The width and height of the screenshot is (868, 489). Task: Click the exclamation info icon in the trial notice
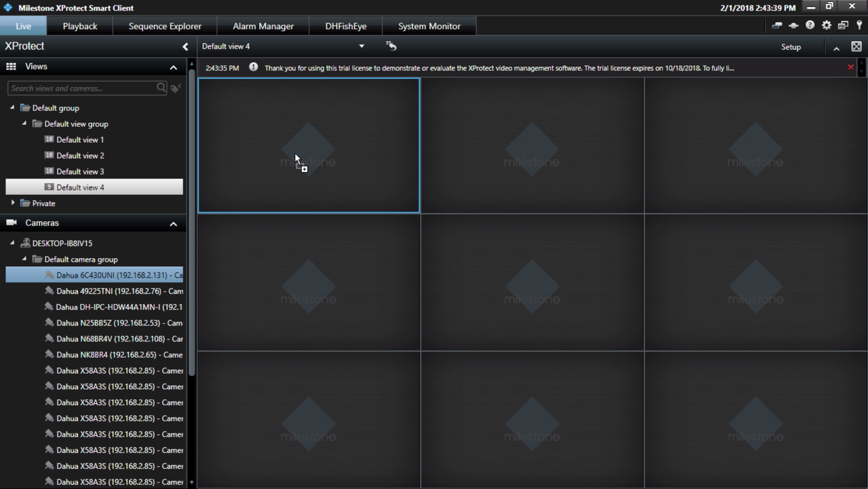(254, 67)
